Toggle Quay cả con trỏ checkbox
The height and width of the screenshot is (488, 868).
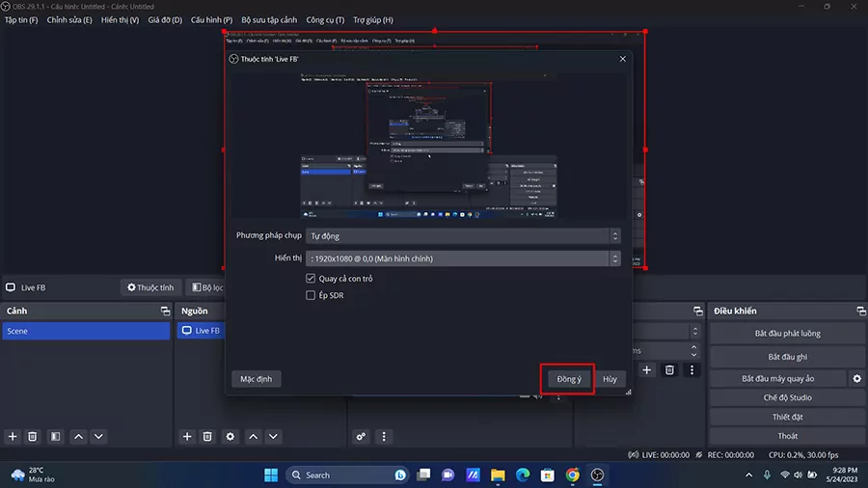(311, 279)
